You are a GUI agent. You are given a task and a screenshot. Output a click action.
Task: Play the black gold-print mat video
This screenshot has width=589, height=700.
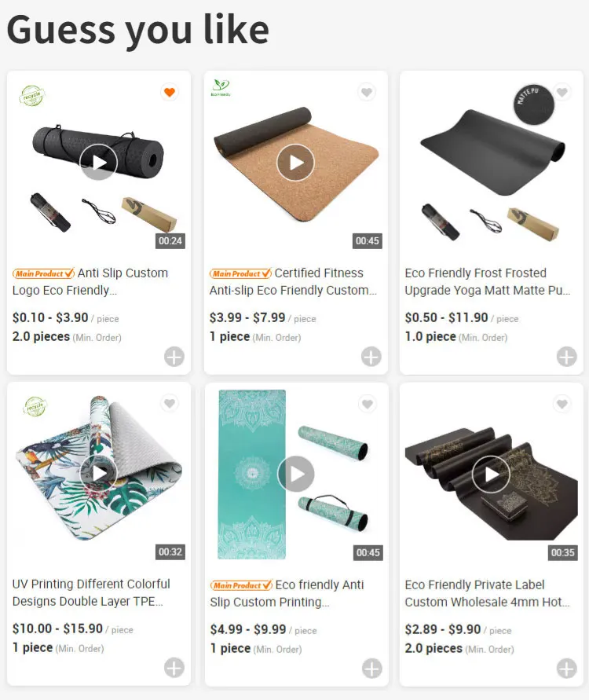491,474
